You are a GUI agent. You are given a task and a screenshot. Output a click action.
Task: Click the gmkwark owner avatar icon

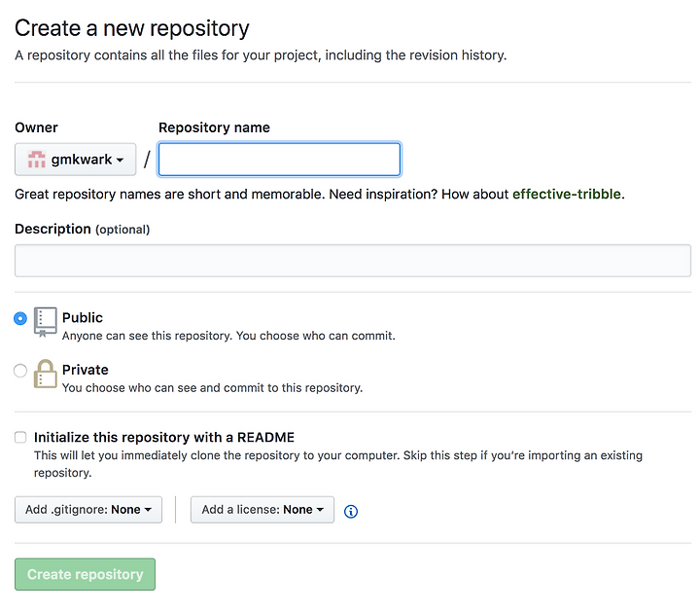(x=37, y=160)
